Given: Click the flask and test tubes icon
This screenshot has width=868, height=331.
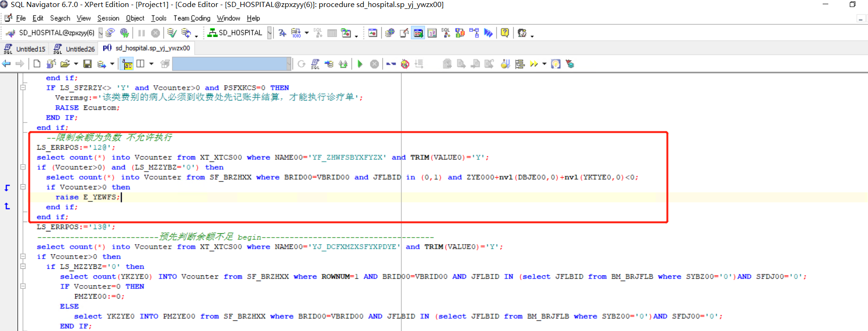Looking at the screenshot, I should 505,64.
